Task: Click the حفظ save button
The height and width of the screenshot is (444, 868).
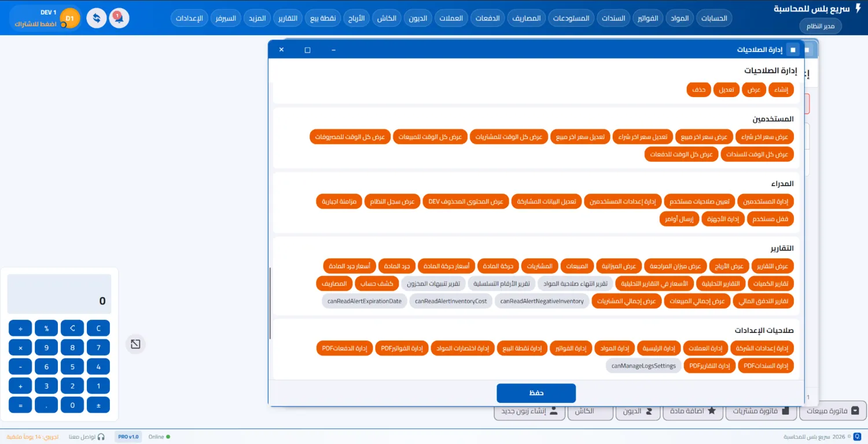Action: (536, 393)
